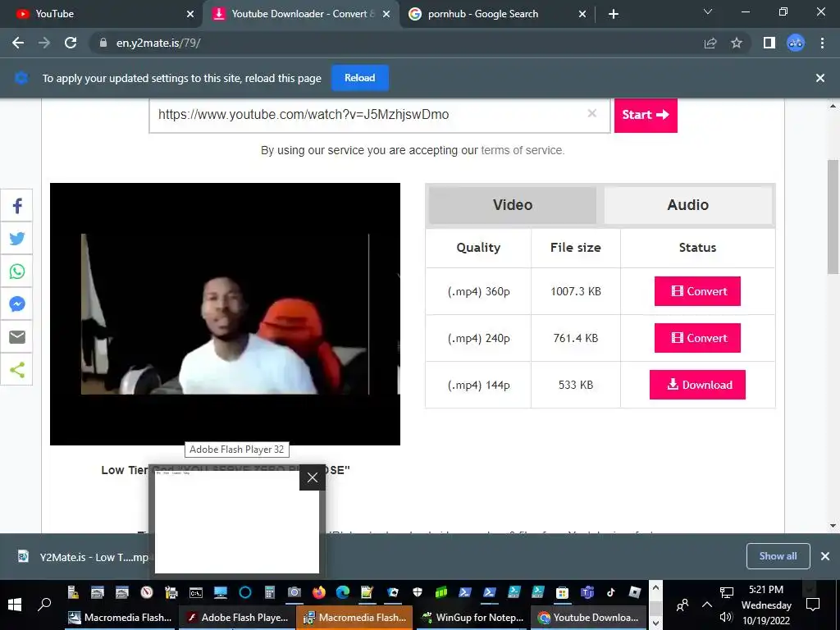Share the page by email icon
This screenshot has height=630, width=840.
pyautogui.click(x=16, y=336)
